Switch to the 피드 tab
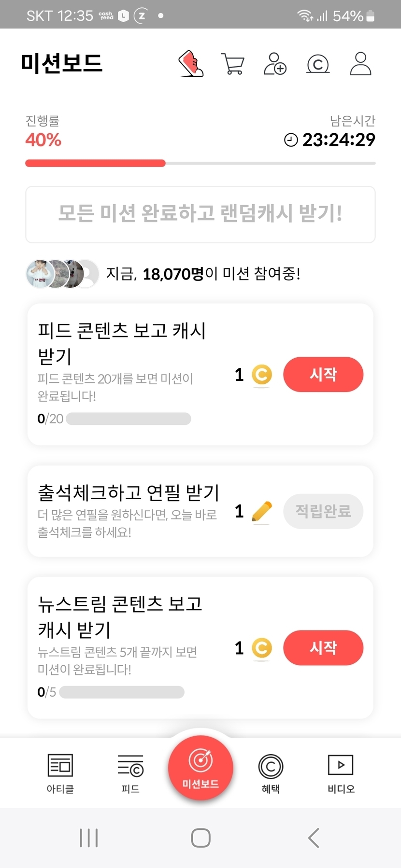Screen dimensions: 401x868 tap(130, 773)
